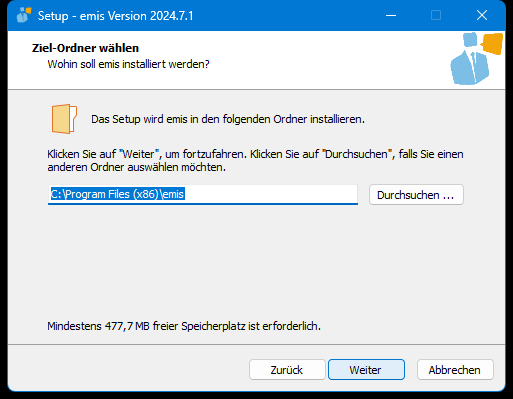Click the emis businessman logo in header
Viewport: 513px width, 399px height.
476,58
